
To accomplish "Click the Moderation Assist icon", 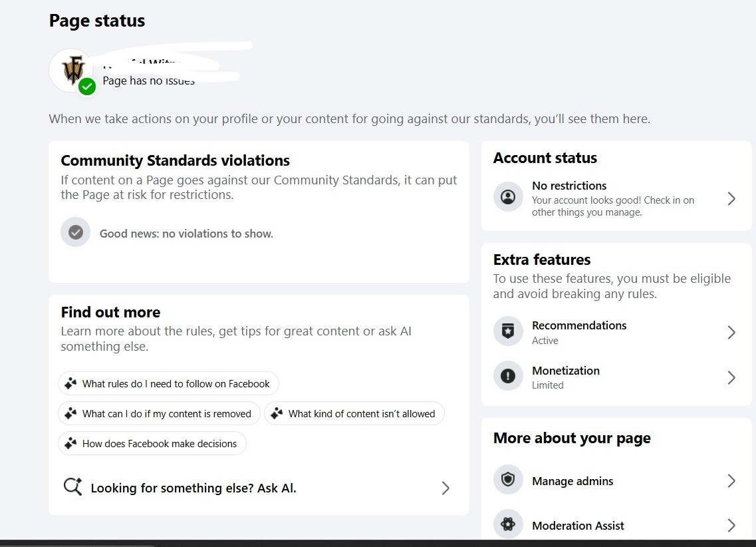I will point(508,524).
